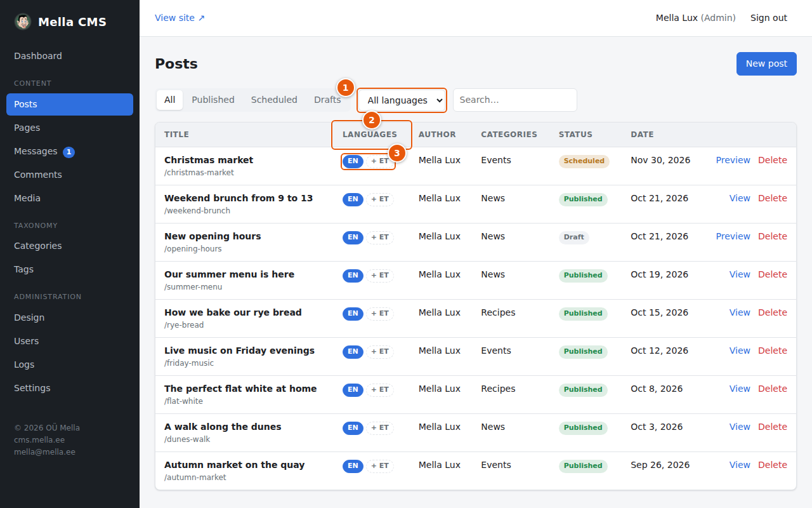Open the View site link
This screenshot has width=812, height=508.
click(180, 18)
